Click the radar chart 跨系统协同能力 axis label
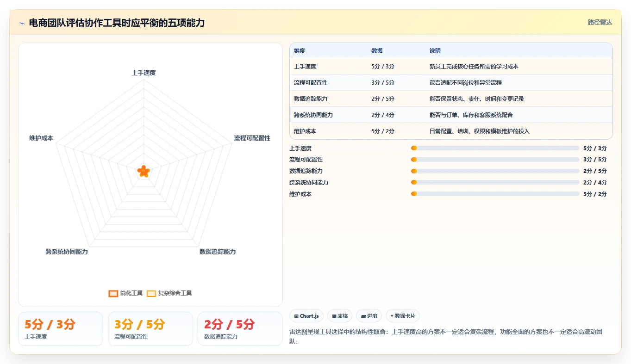 coord(67,252)
